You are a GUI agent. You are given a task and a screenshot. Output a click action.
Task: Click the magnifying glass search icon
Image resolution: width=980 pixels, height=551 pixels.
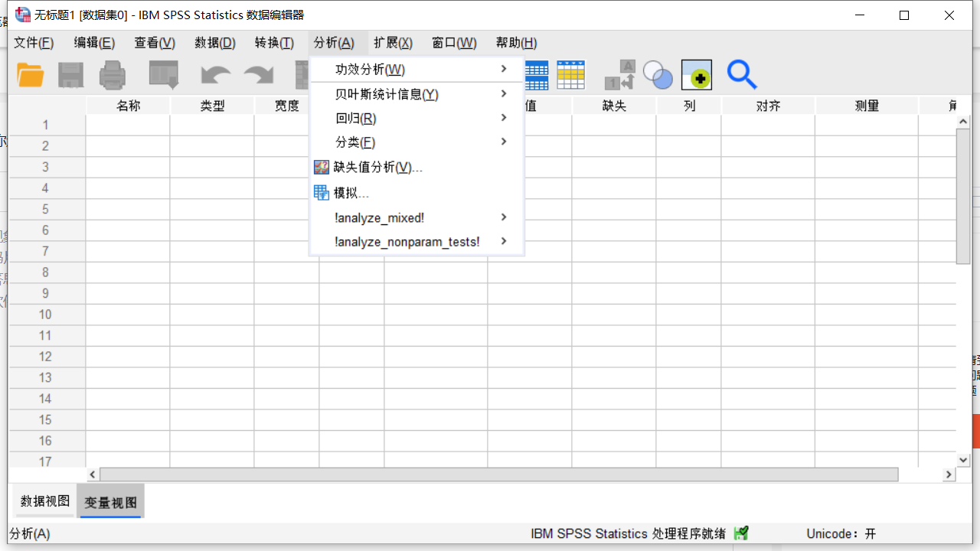coord(741,75)
